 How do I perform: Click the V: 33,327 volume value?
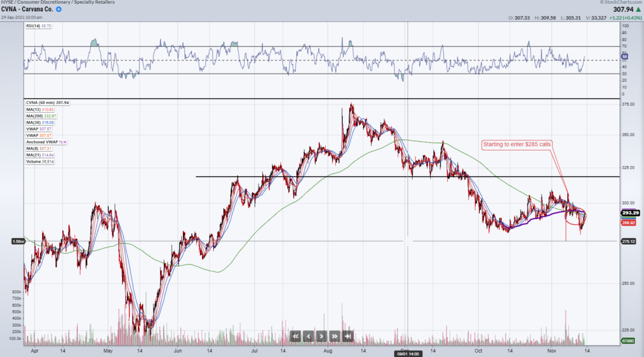(x=596, y=18)
